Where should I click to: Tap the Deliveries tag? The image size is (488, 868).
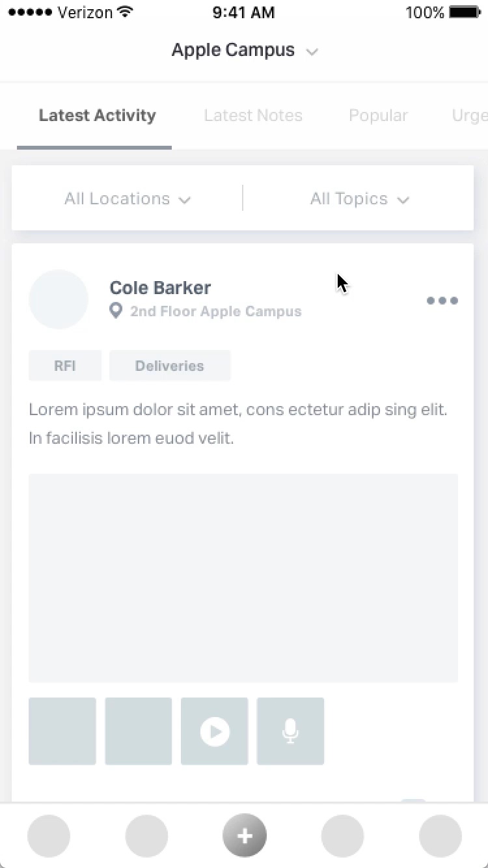coord(169,366)
